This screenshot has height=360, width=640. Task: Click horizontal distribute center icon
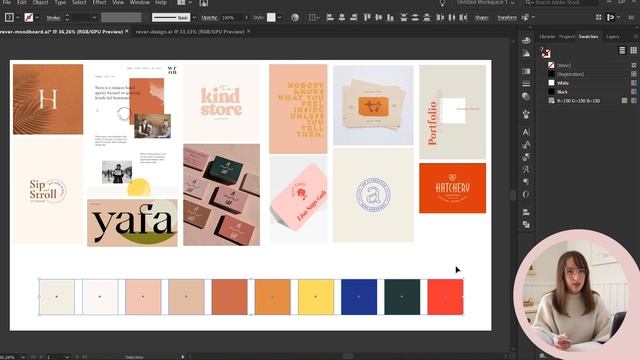point(451,18)
